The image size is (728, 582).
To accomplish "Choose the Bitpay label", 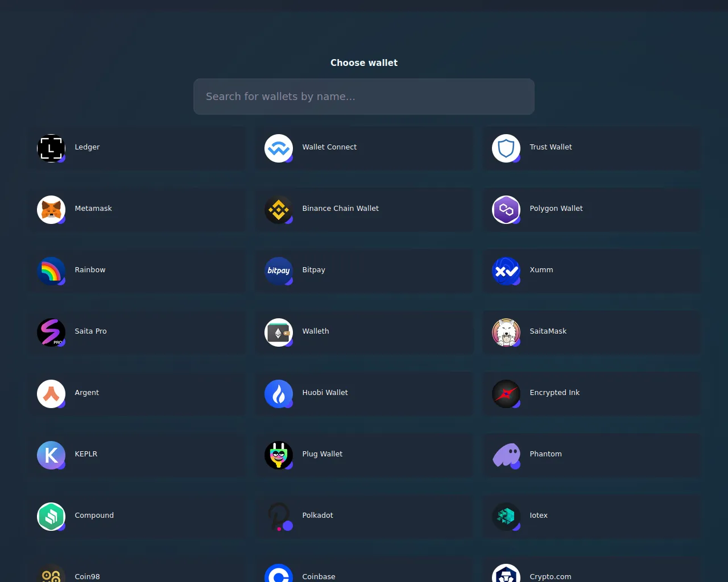I will point(313,269).
